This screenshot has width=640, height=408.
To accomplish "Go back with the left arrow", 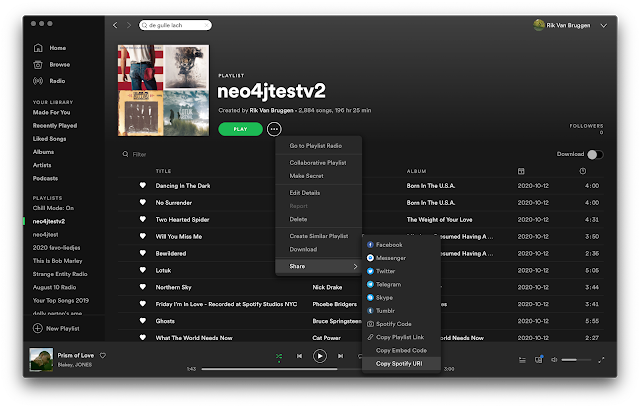I will point(115,25).
